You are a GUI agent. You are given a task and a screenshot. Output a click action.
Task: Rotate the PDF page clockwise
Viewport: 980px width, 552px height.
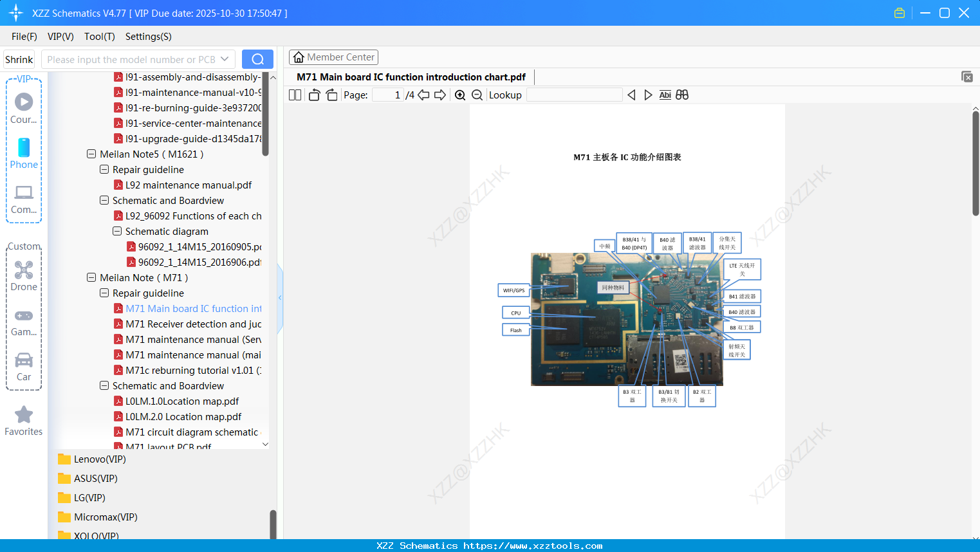tap(331, 95)
